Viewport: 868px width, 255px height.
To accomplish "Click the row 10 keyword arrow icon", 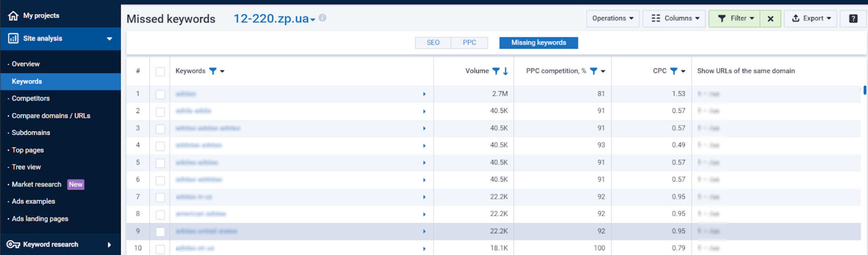I will coord(424,248).
